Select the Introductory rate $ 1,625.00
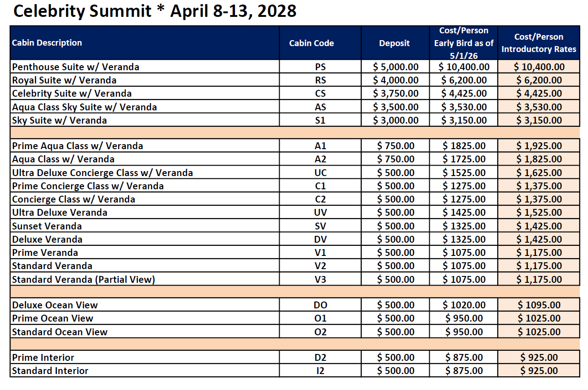588x390 pixels. tap(539, 173)
